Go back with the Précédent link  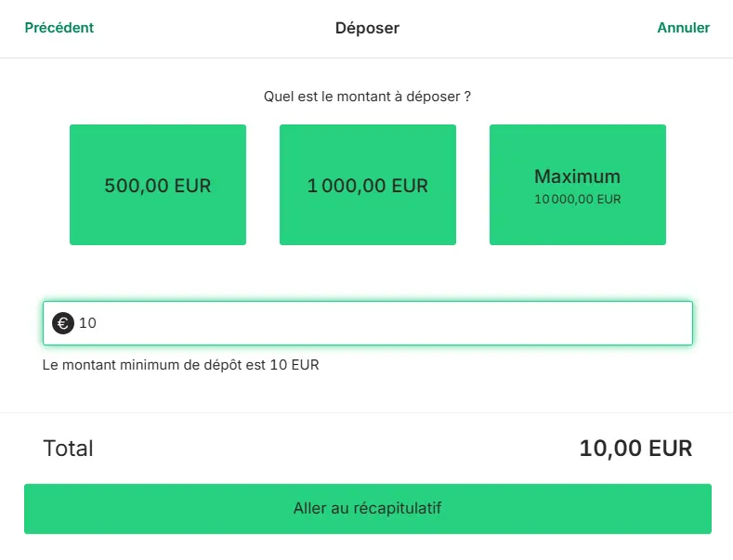coord(59,28)
